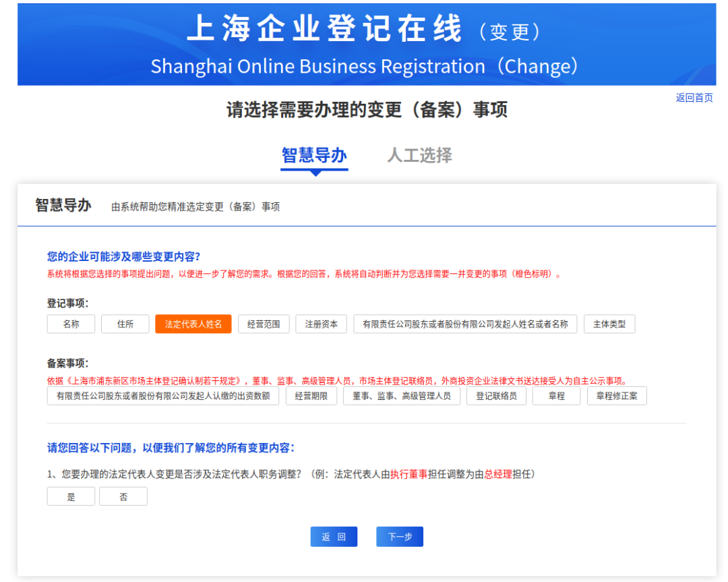This screenshot has width=728, height=582.
Task: Select the 住所 registration item
Action: click(125, 324)
